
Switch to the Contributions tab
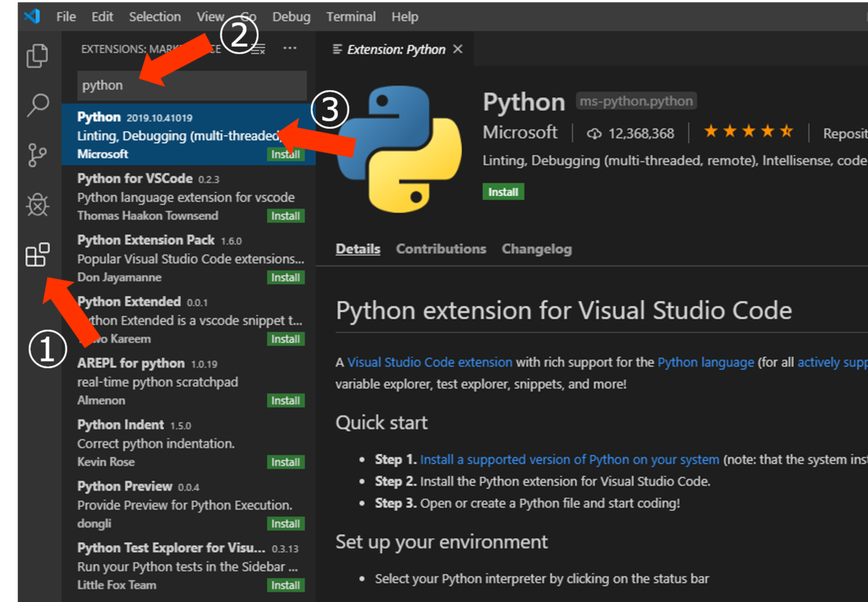(x=441, y=249)
